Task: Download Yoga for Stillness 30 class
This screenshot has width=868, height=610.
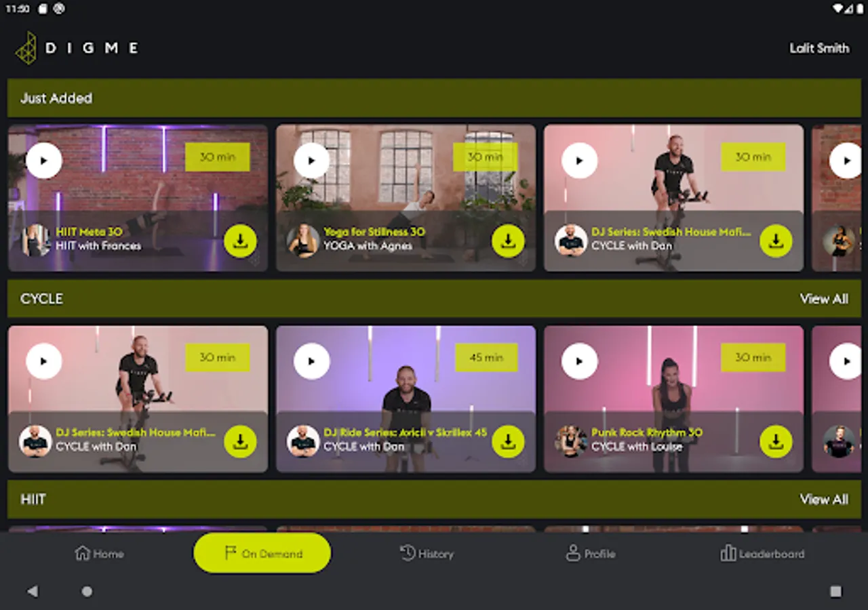Action: click(x=508, y=241)
